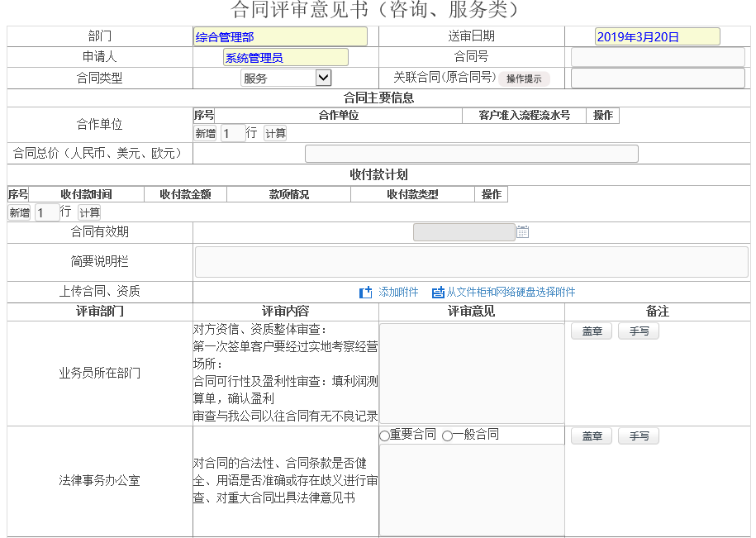Click 盖章 button for 业务员所在部门

click(592, 331)
